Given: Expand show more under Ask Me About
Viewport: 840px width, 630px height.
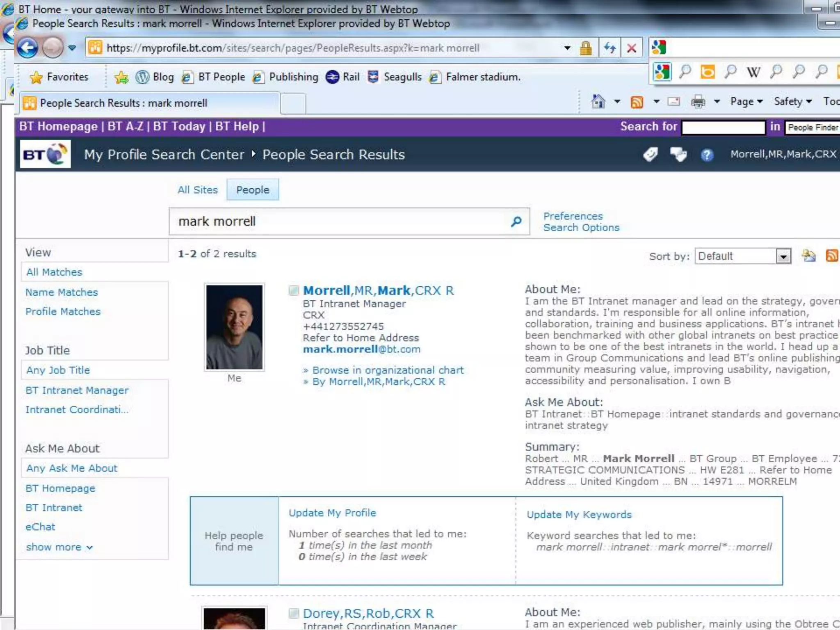Looking at the screenshot, I should [59, 547].
